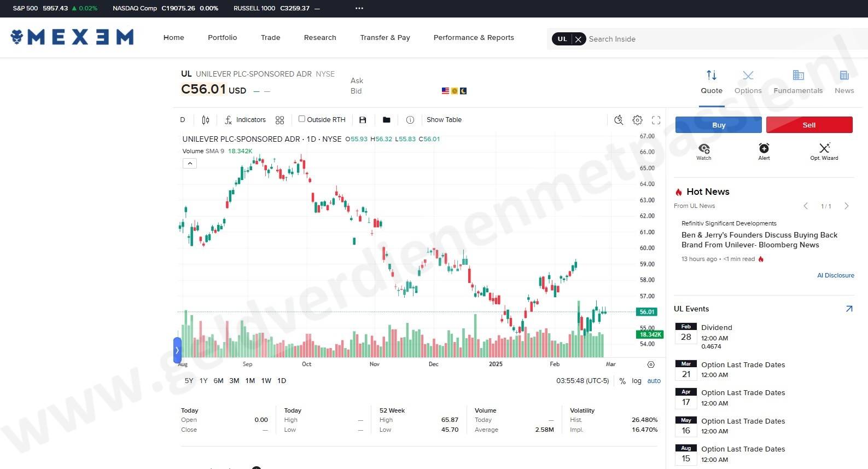The height and width of the screenshot is (469, 868).
Task: Select the 6M time range
Action: click(218, 381)
